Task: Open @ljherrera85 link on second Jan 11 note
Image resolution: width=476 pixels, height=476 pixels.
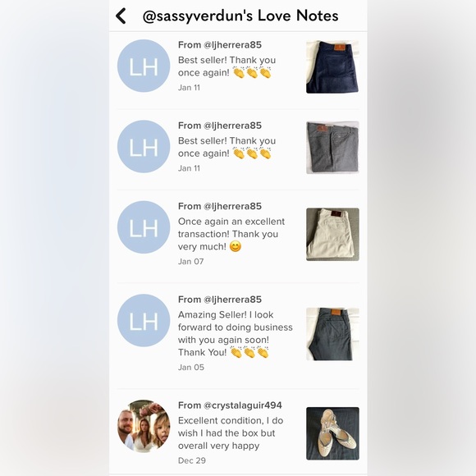Action: 232,126
